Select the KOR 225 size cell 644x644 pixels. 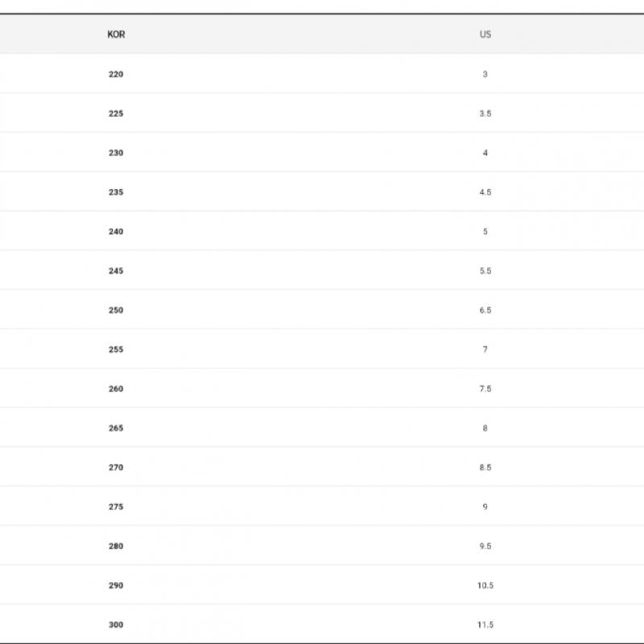tap(116, 114)
